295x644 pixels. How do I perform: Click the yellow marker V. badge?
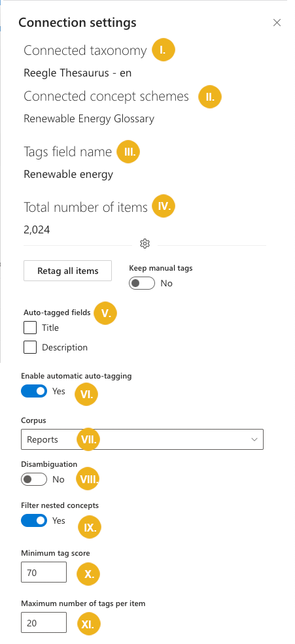click(x=105, y=313)
